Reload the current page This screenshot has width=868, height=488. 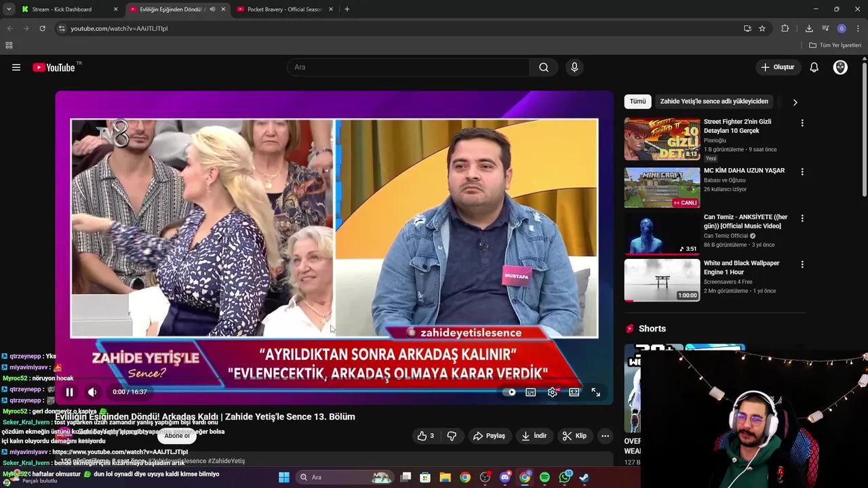(x=42, y=28)
